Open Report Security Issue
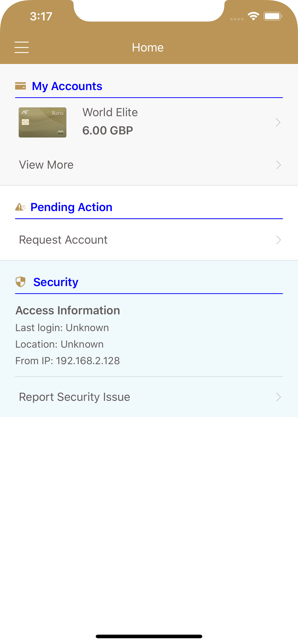Image resolution: width=298 pixels, height=644 pixels. [75, 397]
